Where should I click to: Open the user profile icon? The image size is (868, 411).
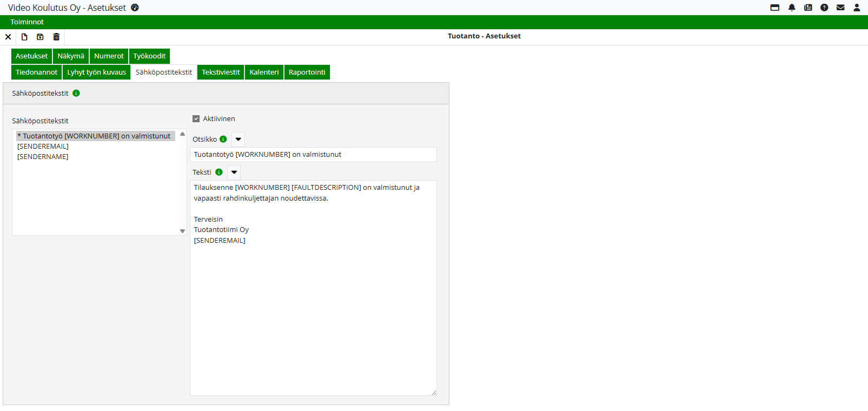(x=857, y=8)
